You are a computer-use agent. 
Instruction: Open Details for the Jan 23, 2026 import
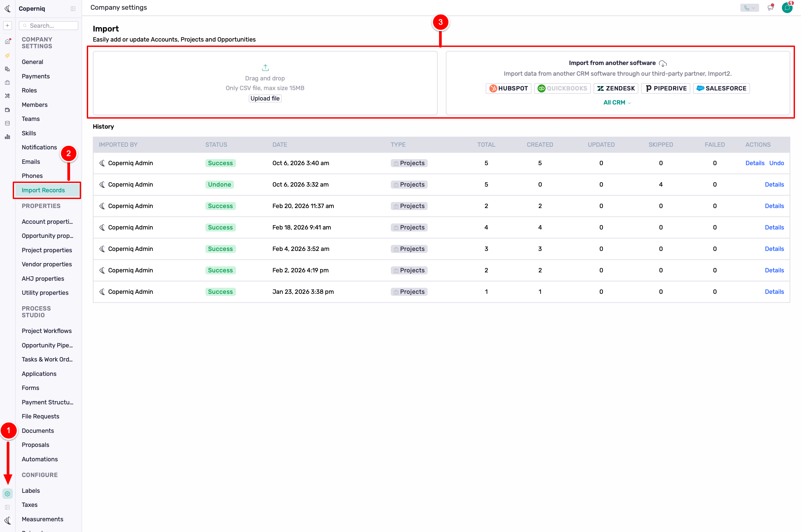(774, 292)
